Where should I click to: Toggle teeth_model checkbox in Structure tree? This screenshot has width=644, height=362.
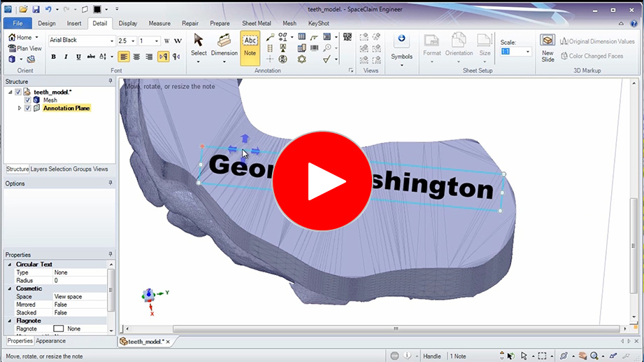point(18,92)
